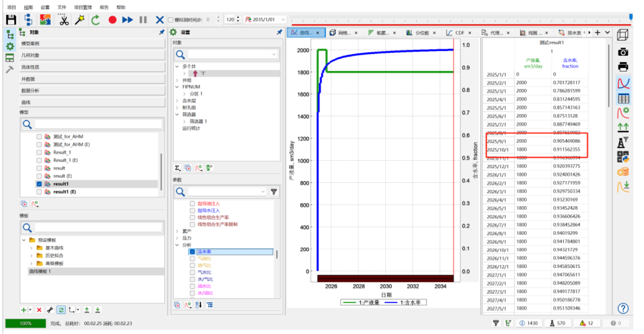Click the magic wand toolbar icon
The width and height of the screenshot is (644, 334).
pos(80,20)
